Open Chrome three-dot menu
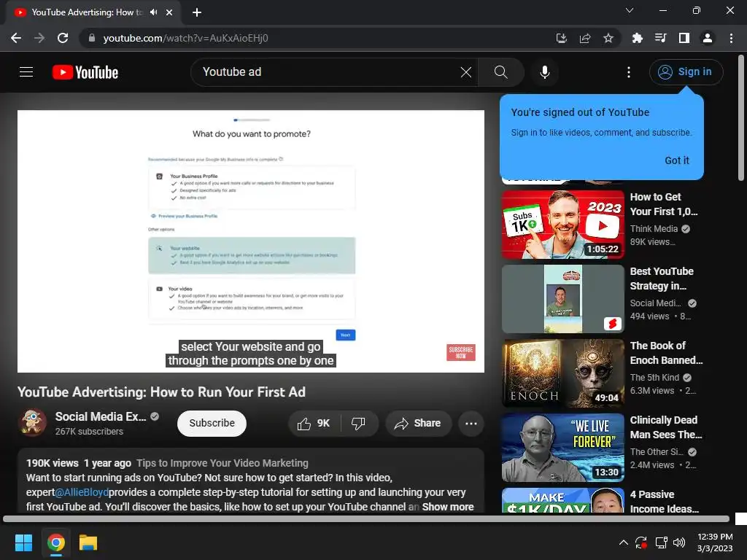The height and width of the screenshot is (560, 747). pos(731,38)
